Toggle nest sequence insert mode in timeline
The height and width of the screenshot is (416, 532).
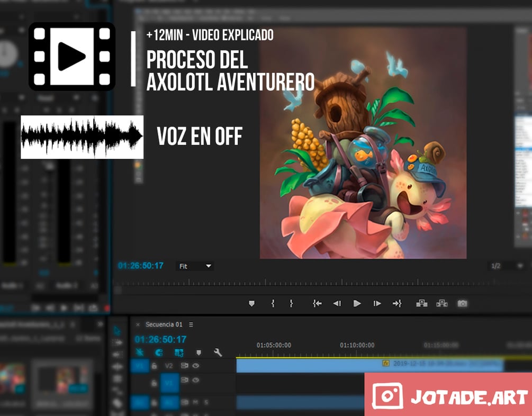pos(139,352)
